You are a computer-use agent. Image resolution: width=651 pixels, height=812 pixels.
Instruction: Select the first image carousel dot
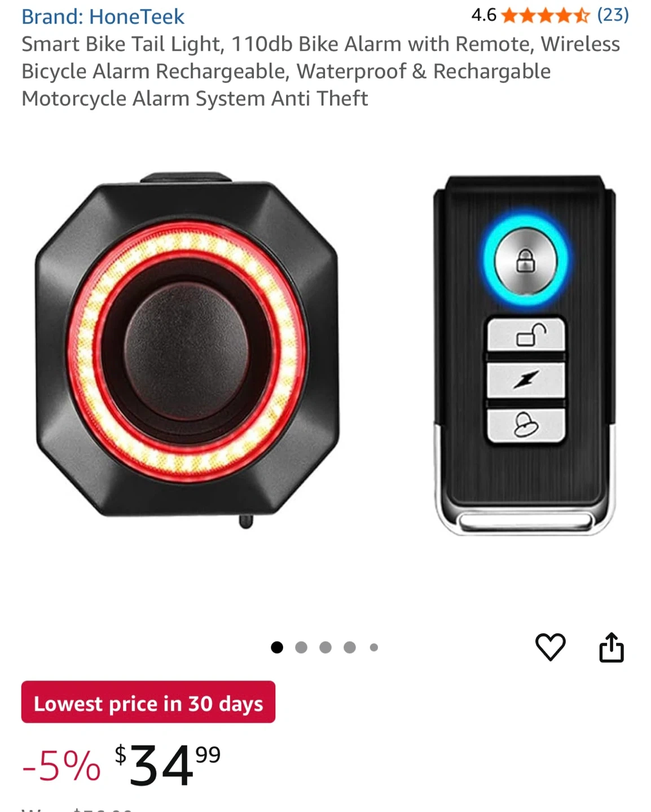tap(277, 647)
